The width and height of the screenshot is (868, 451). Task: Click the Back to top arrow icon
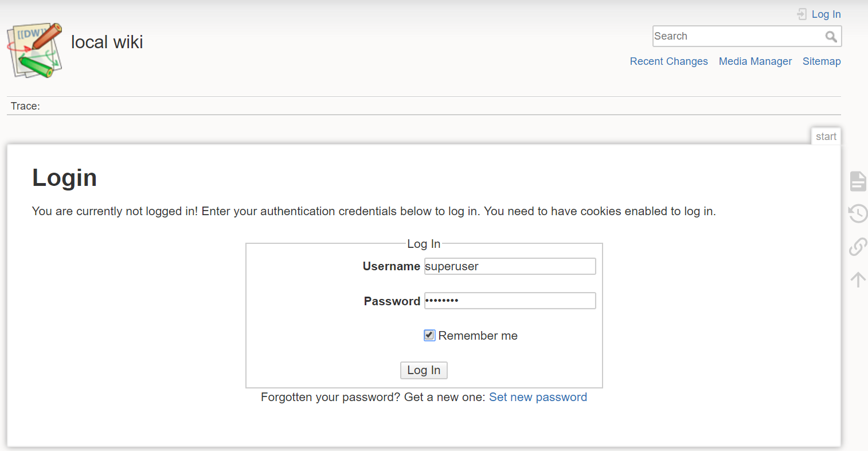858,279
